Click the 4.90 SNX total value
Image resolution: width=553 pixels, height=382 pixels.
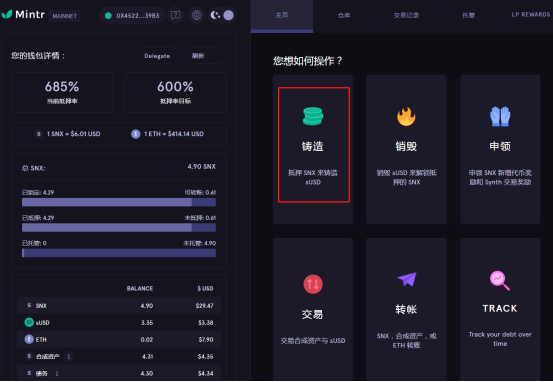[201, 166]
